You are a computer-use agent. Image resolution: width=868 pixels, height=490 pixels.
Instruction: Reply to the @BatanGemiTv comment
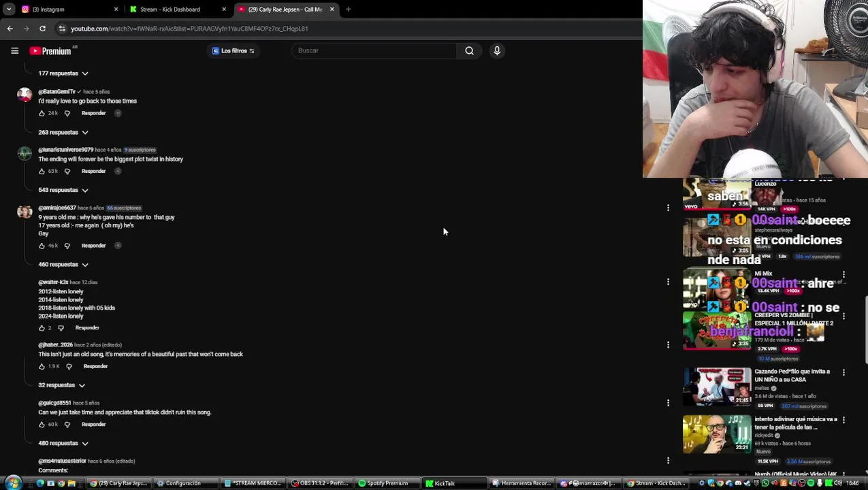tap(93, 113)
